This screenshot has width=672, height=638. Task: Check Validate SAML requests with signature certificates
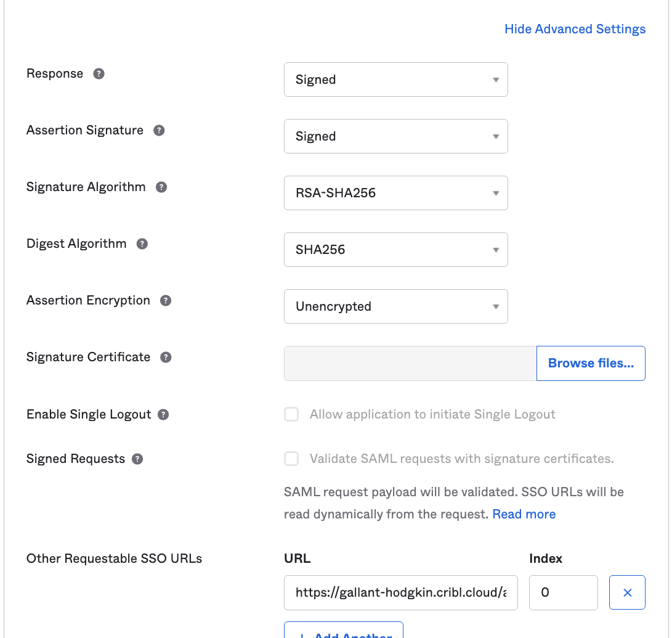pyautogui.click(x=291, y=459)
